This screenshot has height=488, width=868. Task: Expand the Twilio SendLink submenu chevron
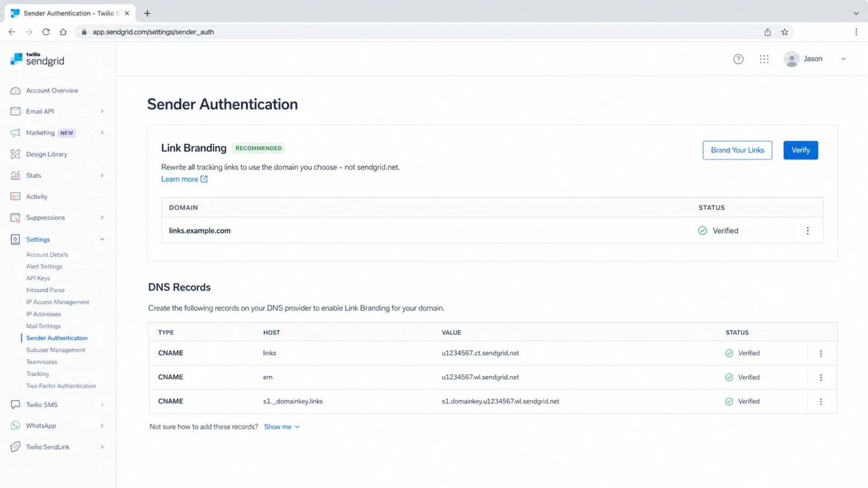pos(102,447)
